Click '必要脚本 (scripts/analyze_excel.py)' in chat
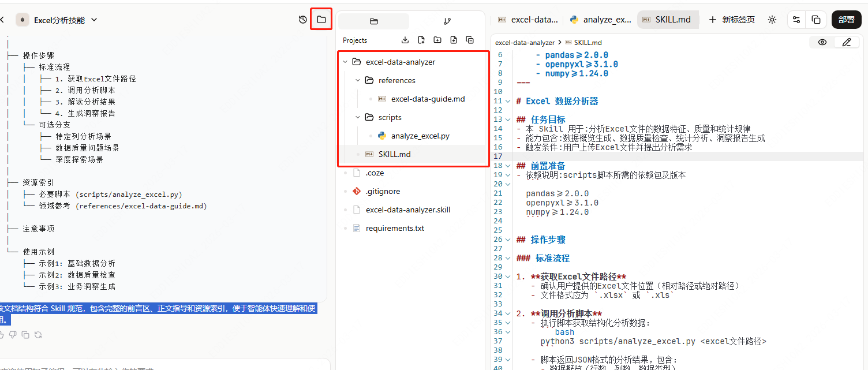This screenshot has width=868, height=370. [110, 195]
